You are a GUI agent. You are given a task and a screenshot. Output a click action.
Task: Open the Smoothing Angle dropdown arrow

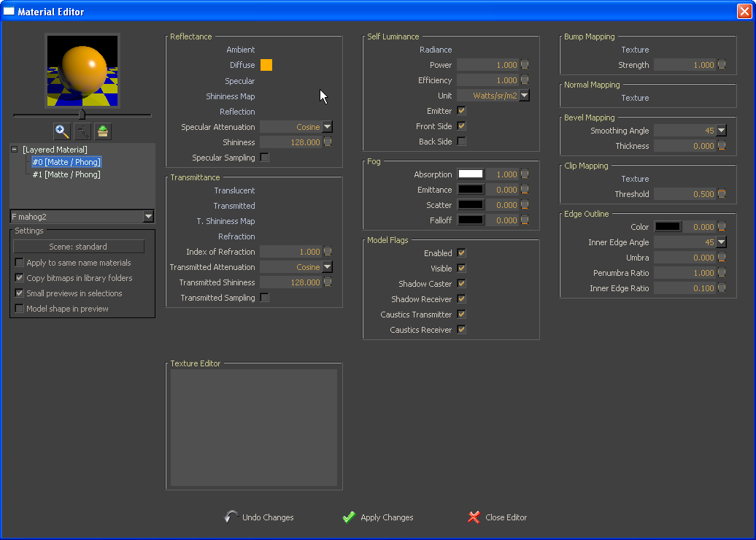click(x=721, y=130)
